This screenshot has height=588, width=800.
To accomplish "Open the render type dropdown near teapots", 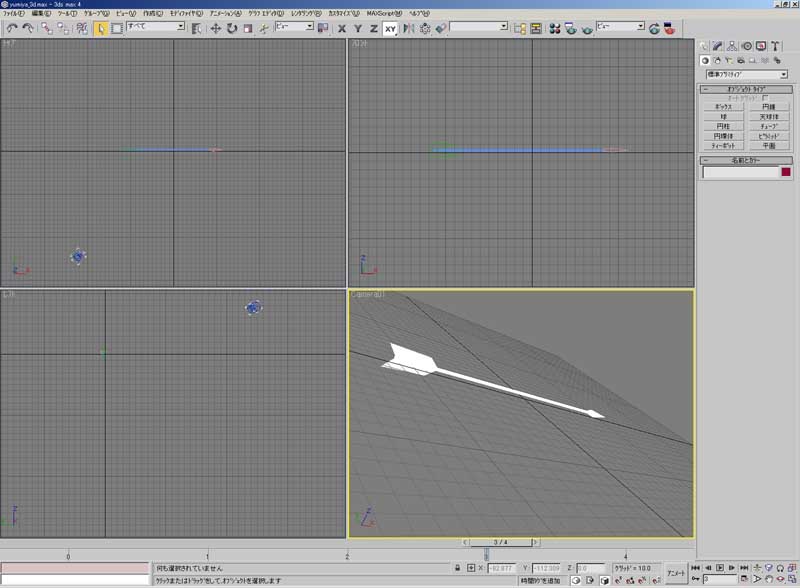I will coord(621,26).
